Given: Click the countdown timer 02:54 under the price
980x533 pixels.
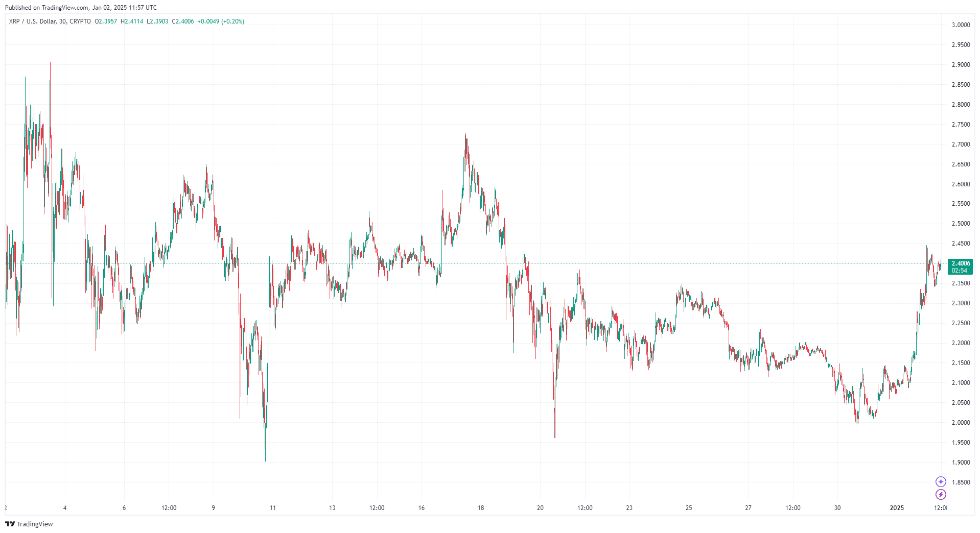Looking at the screenshot, I should point(960,271).
